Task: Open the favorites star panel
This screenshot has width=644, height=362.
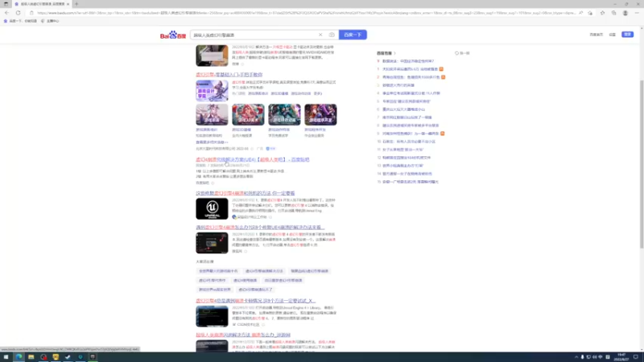Action: 602,13
